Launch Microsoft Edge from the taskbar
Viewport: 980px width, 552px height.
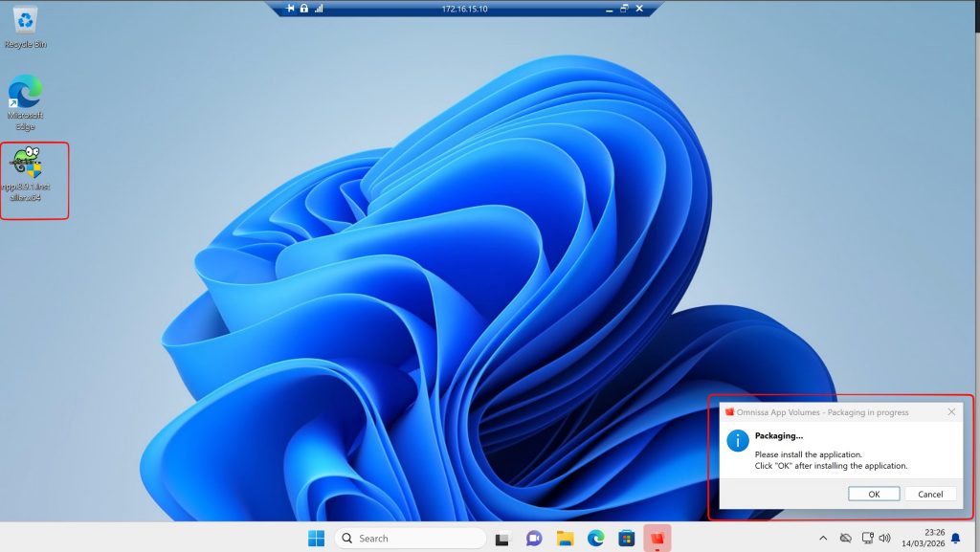[595, 539]
